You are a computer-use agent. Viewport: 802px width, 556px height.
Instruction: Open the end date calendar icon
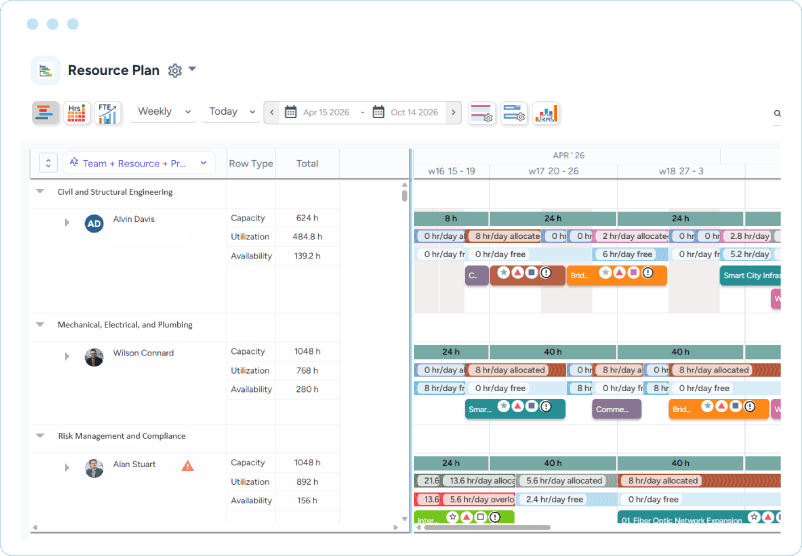[378, 112]
